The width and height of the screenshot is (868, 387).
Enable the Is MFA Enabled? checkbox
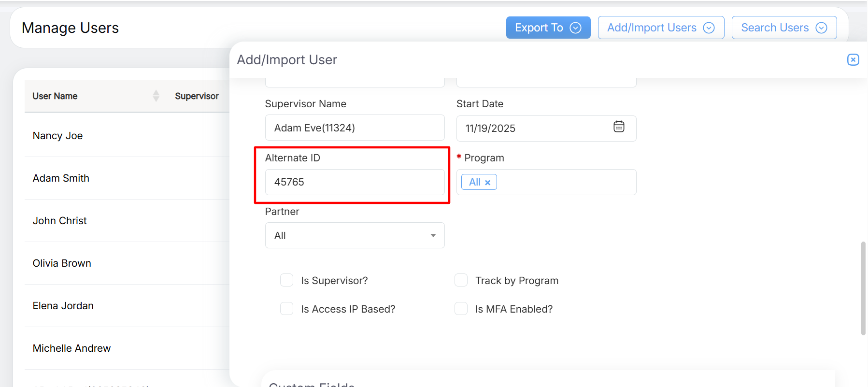pos(461,309)
